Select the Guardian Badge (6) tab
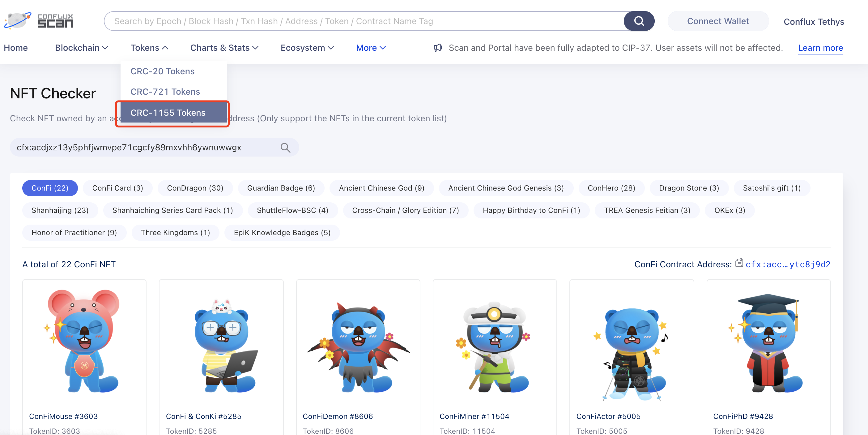Viewport: 868px width, 435px height. point(281,188)
